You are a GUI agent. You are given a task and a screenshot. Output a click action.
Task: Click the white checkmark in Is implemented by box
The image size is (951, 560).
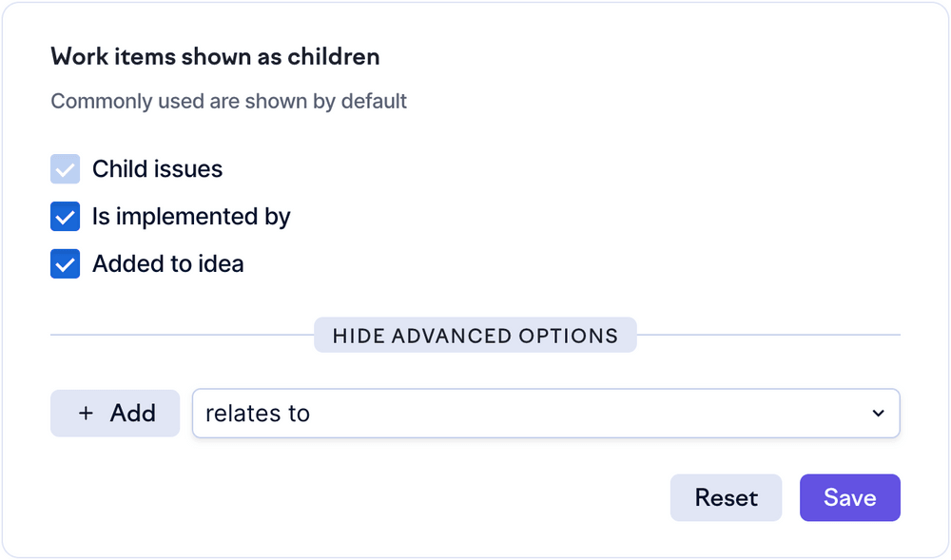(65, 218)
